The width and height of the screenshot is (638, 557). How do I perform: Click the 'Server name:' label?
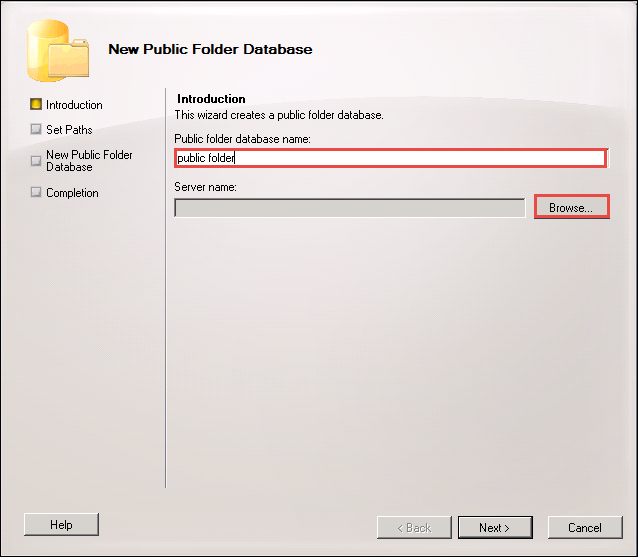pos(205,188)
